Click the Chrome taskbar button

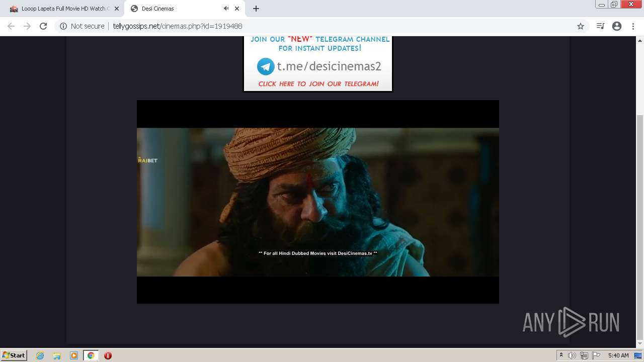[91, 355]
